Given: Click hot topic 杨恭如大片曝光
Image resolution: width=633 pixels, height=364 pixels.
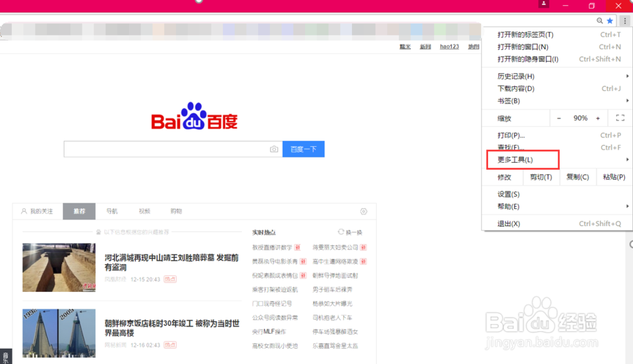Looking at the screenshot, I should (333, 303).
